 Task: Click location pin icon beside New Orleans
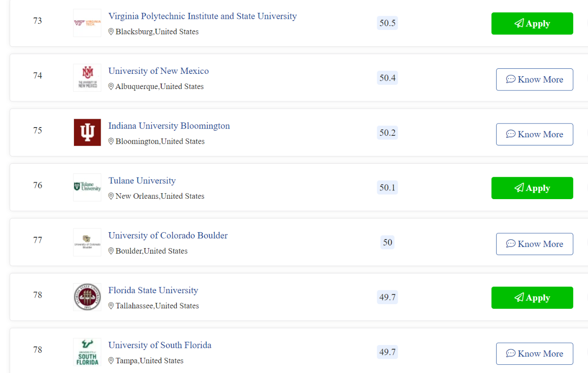click(111, 196)
